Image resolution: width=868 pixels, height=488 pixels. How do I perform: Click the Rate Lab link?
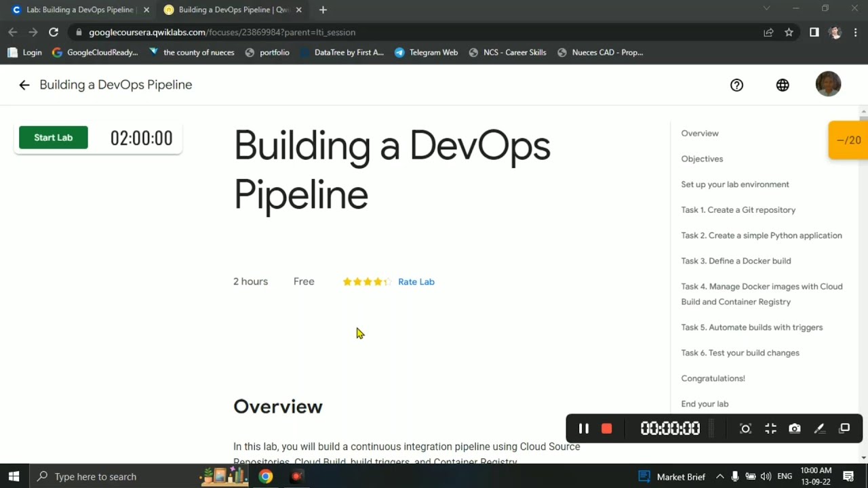pyautogui.click(x=416, y=281)
